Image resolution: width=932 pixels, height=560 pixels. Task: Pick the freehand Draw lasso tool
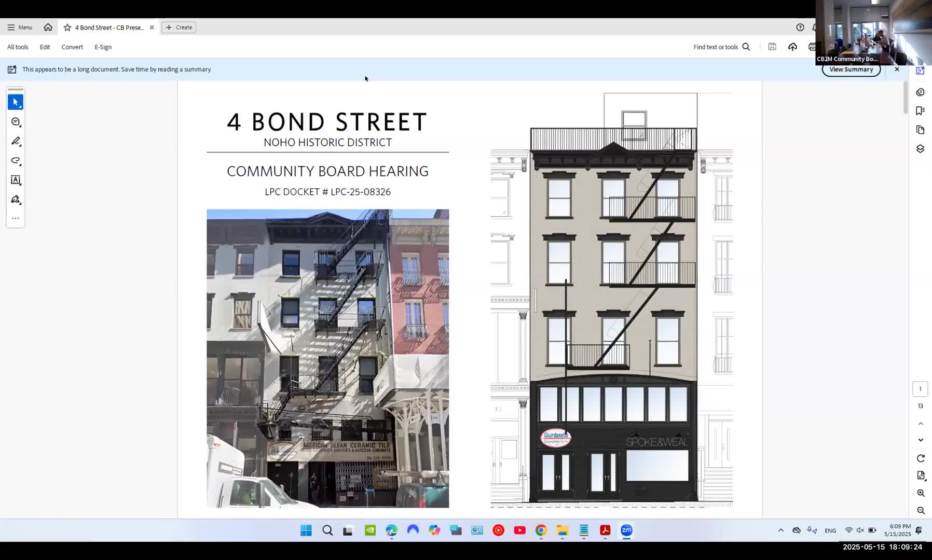coord(16,161)
